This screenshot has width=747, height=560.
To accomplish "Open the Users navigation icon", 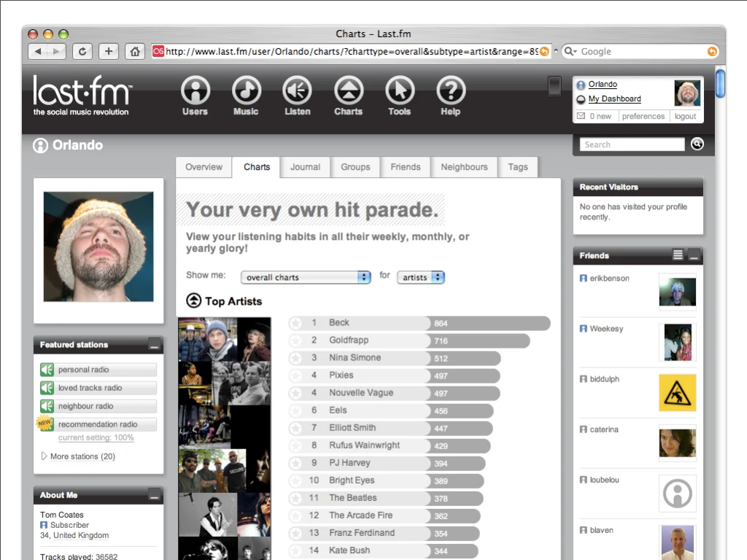I will (x=196, y=90).
